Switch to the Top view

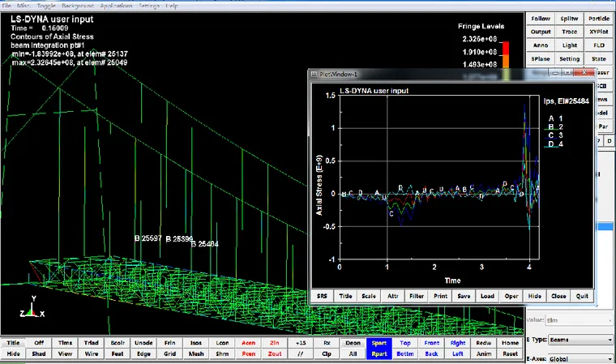405,343
